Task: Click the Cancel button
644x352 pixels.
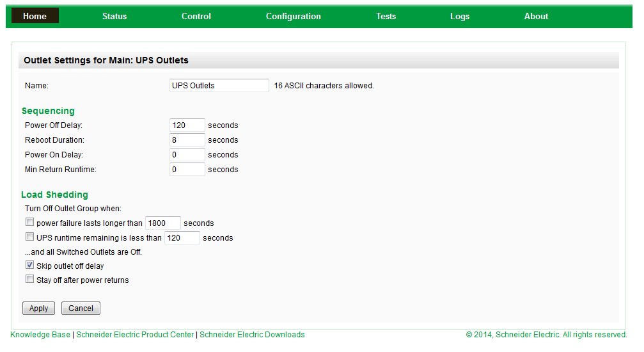Action: click(x=81, y=308)
